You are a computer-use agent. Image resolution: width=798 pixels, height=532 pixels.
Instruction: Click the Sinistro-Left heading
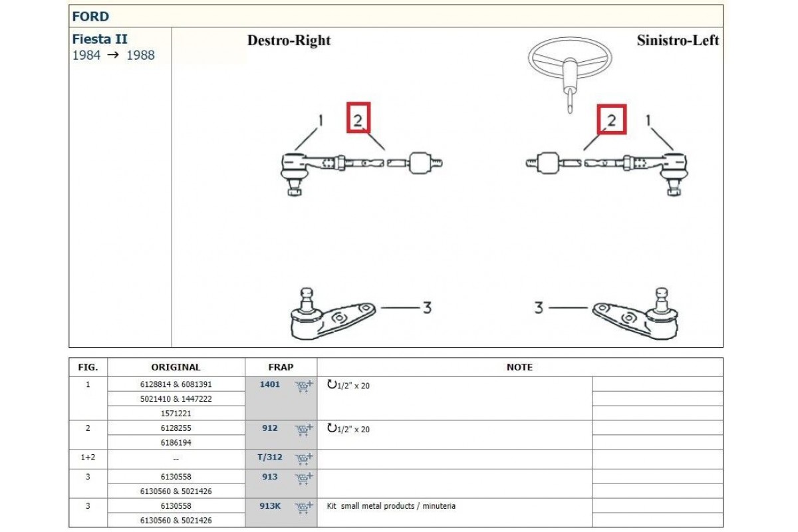pos(678,41)
